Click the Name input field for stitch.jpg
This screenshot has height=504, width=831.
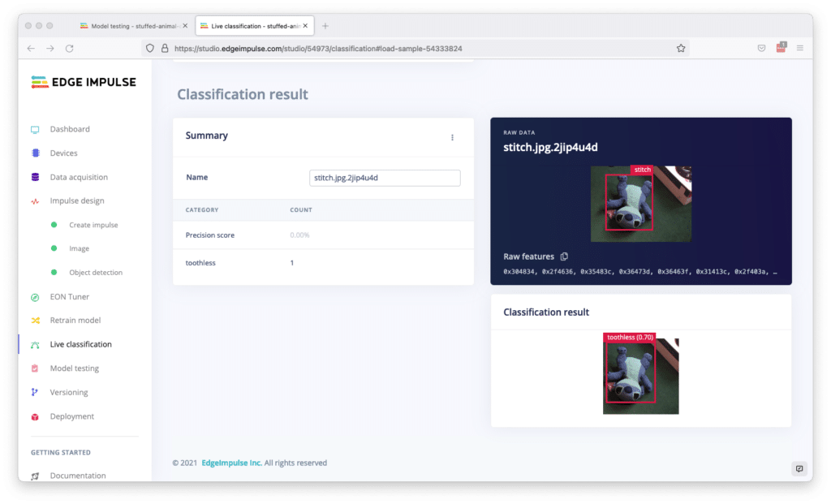pos(384,177)
